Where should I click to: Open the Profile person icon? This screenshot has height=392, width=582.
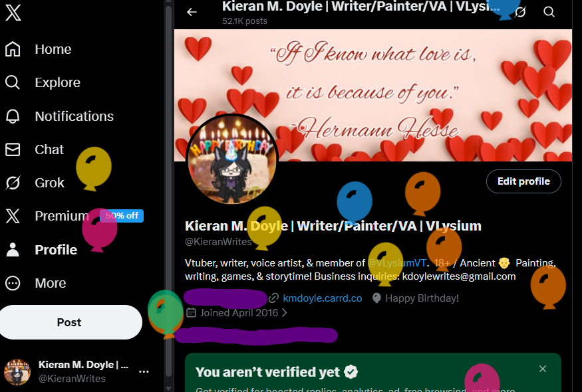(13, 250)
